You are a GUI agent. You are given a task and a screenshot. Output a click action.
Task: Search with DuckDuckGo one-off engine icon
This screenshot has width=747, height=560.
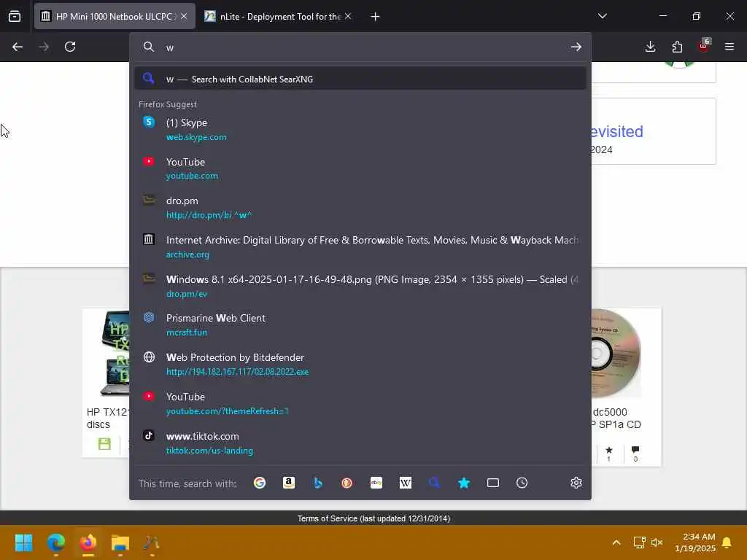pos(347,483)
